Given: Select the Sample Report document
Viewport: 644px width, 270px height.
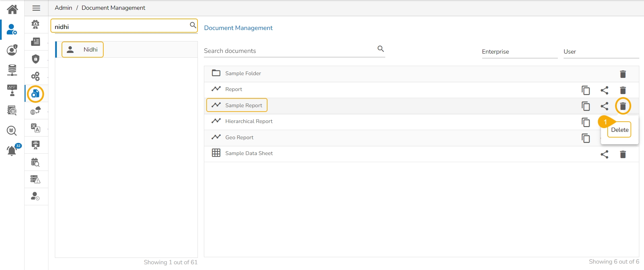Looking at the screenshot, I should (243, 106).
